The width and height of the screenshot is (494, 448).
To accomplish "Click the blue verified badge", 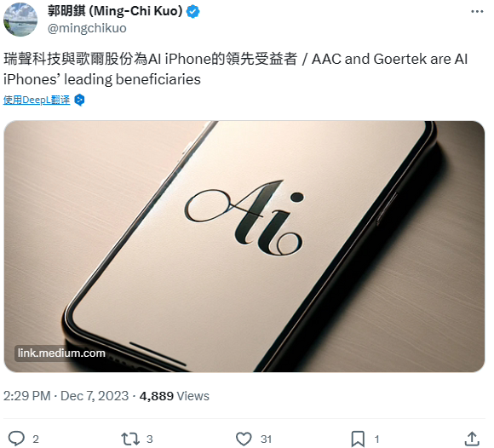I will 192,12.
